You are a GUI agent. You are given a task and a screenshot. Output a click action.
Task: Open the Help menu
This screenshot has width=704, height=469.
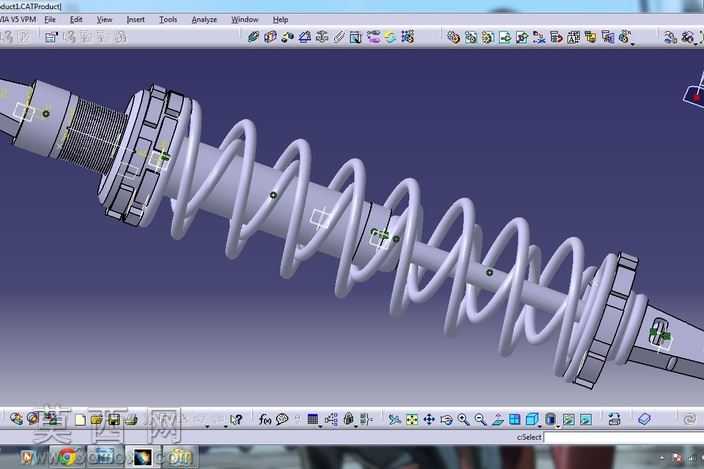point(281,20)
